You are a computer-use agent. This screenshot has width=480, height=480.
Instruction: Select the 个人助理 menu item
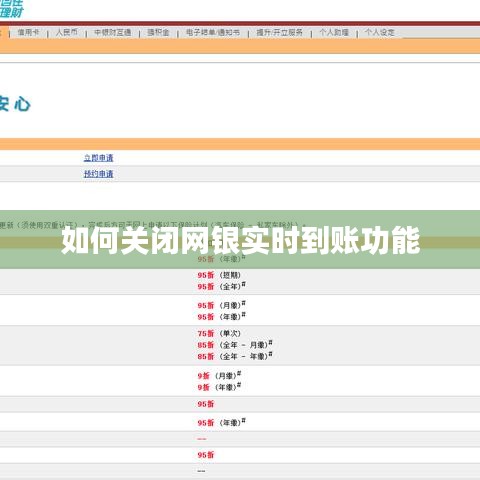point(334,32)
